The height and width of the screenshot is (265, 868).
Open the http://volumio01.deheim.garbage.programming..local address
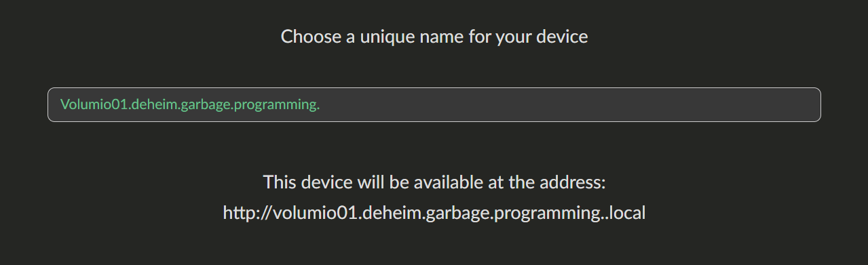pyautogui.click(x=434, y=213)
